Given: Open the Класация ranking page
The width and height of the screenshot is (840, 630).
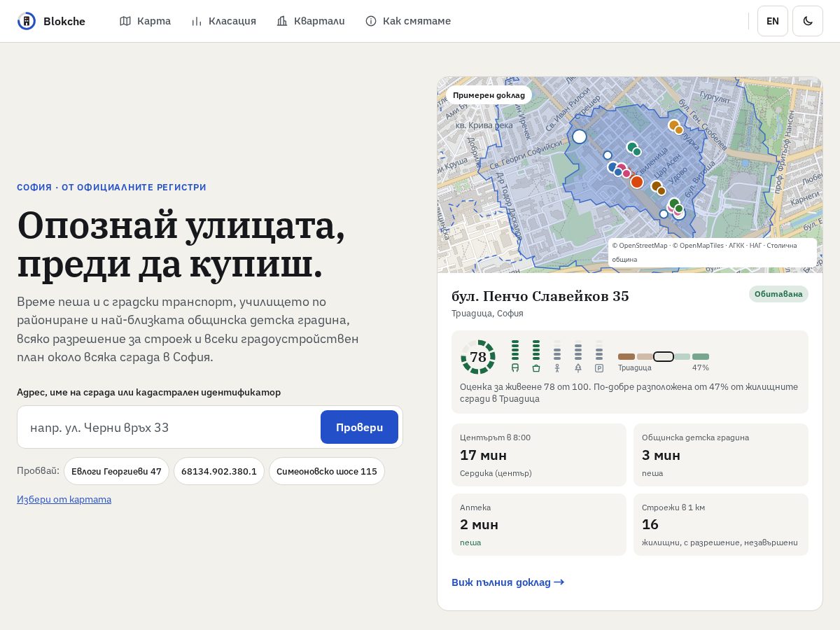Looking at the screenshot, I should click(x=223, y=21).
